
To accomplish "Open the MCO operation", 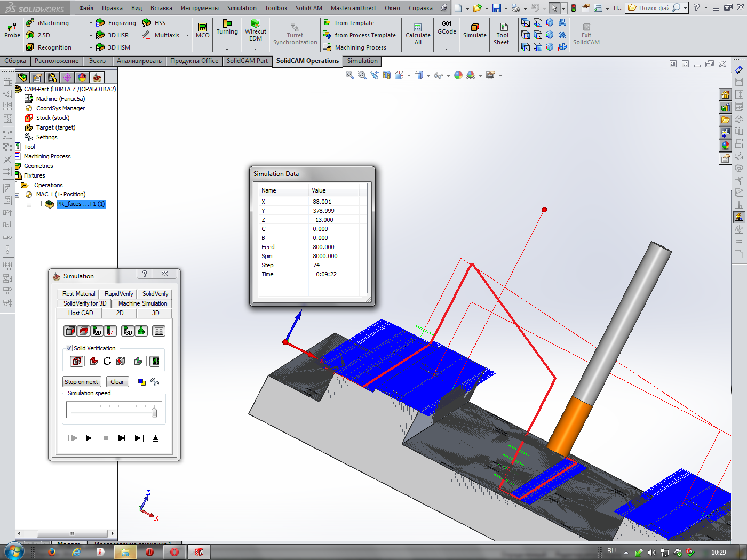I will point(203,30).
